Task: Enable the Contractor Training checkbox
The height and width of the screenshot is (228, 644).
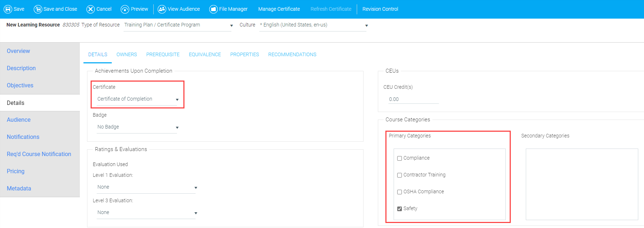Action: click(399, 175)
